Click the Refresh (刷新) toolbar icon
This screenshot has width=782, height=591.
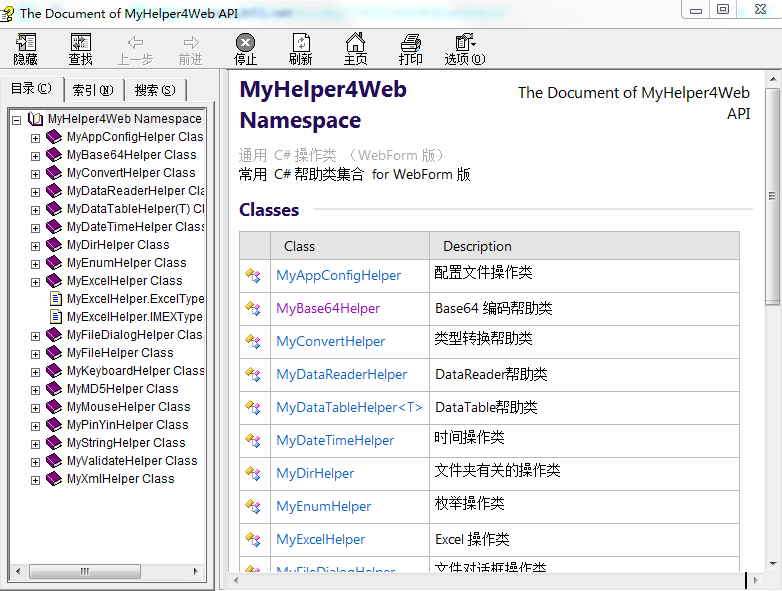pyautogui.click(x=300, y=43)
